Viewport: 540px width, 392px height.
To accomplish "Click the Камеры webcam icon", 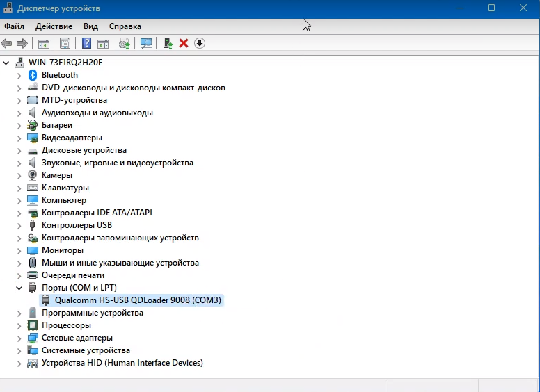I will (33, 175).
